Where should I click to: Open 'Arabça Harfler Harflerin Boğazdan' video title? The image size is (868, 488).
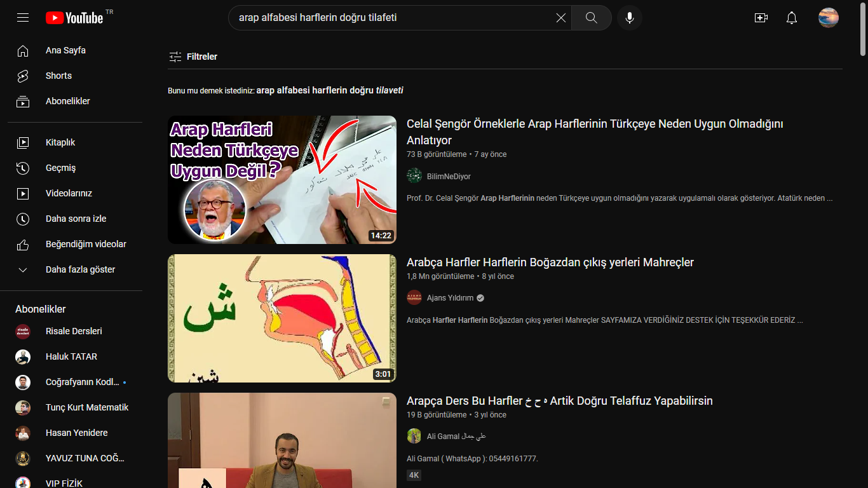click(x=550, y=262)
